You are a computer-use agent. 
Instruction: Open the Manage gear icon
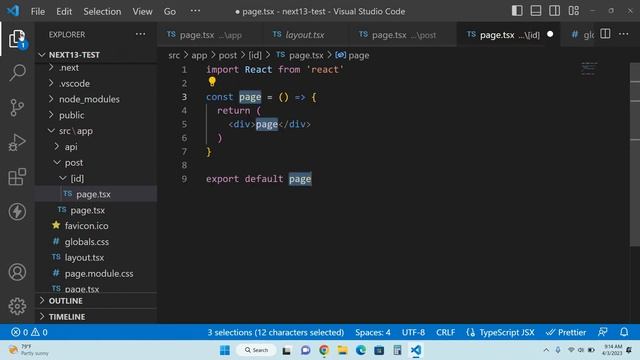[x=17, y=306]
